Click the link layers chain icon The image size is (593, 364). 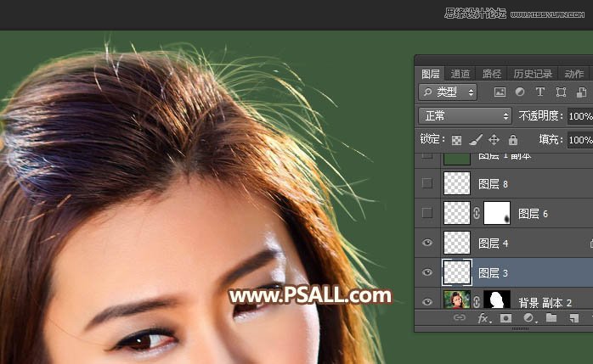pos(460,317)
